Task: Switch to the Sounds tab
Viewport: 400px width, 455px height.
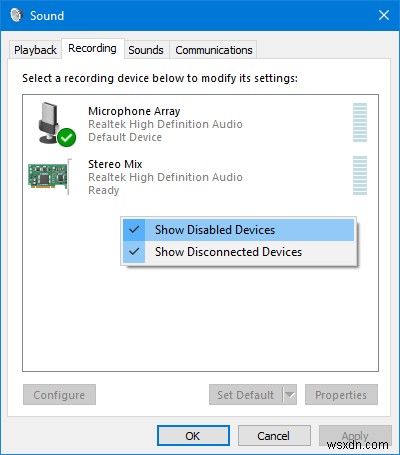Action: [x=146, y=50]
